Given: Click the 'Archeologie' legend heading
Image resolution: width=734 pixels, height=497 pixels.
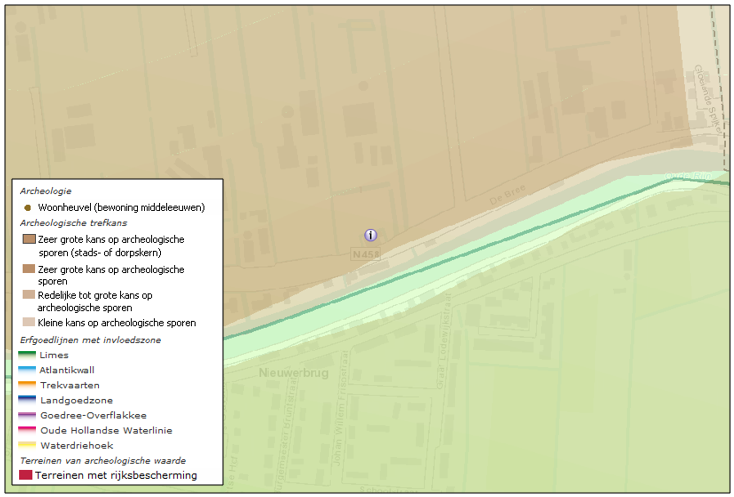Looking at the screenshot, I should pos(45,191).
